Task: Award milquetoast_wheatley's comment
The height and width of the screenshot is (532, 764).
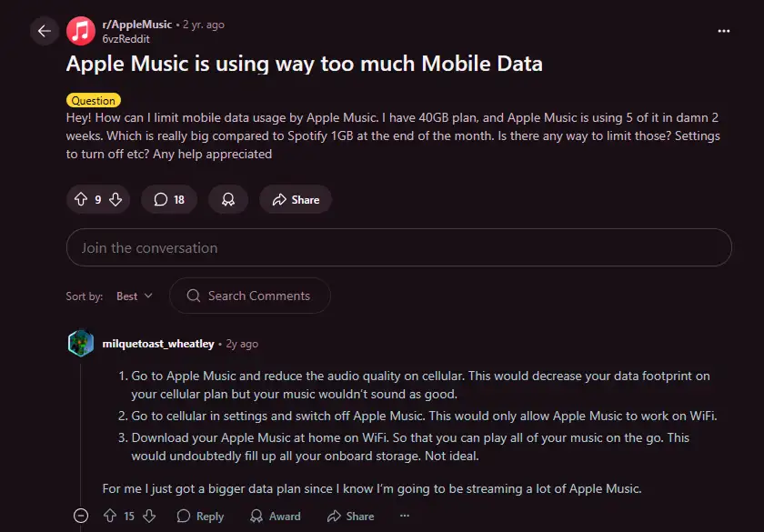Action: pos(275,516)
